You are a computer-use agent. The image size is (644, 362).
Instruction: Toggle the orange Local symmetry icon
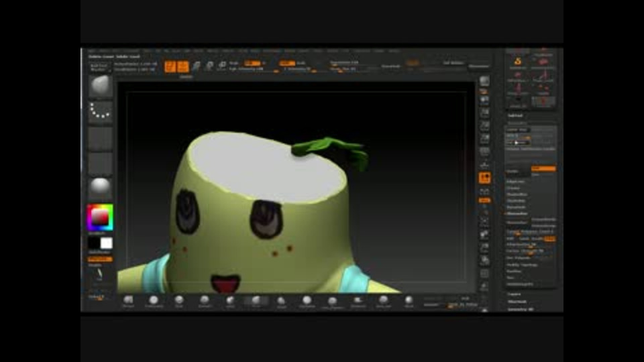[x=484, y=178]
